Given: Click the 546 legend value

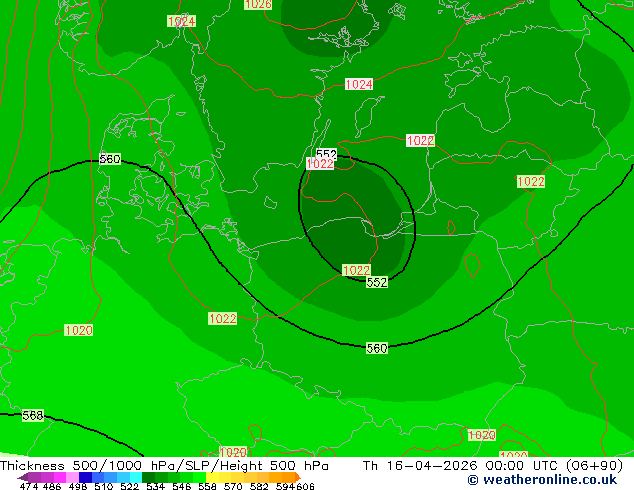Looking at the screenshot, I should (x=182, y=486).
